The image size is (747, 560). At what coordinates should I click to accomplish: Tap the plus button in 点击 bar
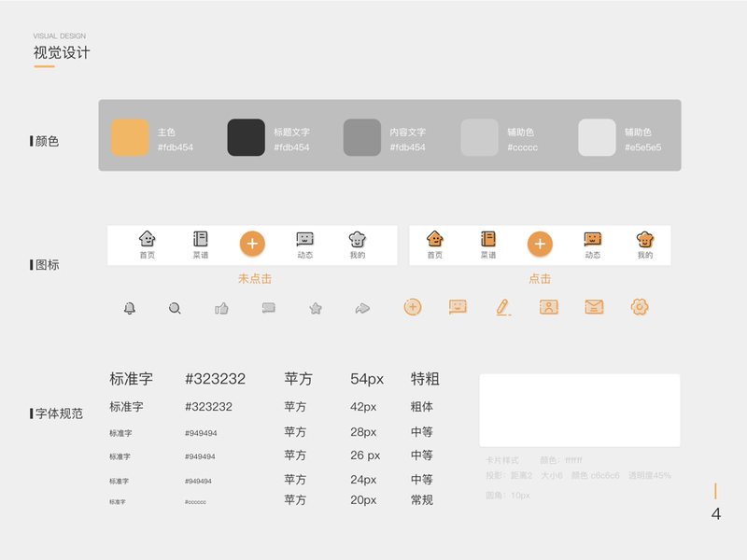coord(540,244)
